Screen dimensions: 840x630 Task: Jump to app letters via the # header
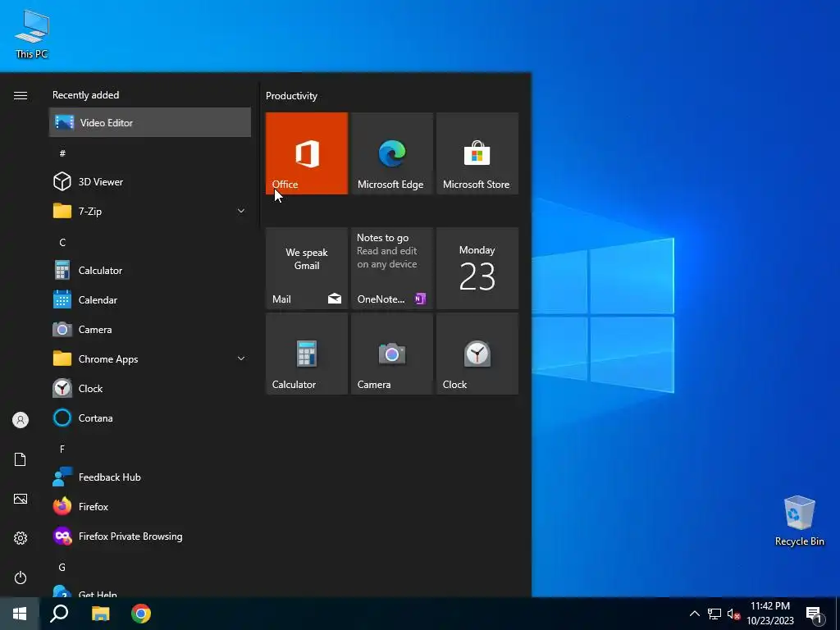(x=62, y=153)
